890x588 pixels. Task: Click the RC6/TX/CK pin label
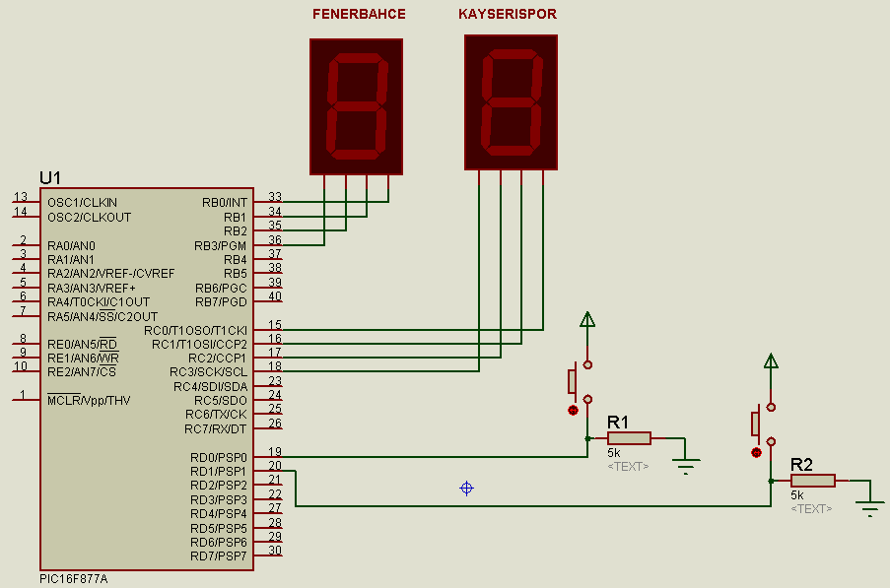216,415
